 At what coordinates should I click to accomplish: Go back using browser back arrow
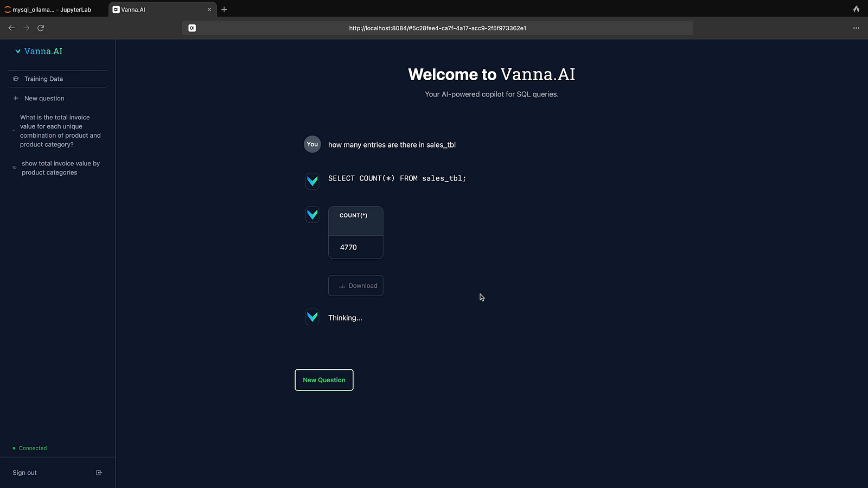tap(11, 28)
